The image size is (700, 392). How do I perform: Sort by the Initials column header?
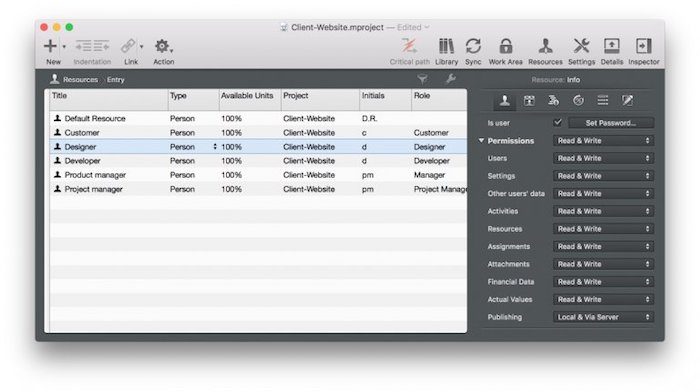(x=385, y=100)
